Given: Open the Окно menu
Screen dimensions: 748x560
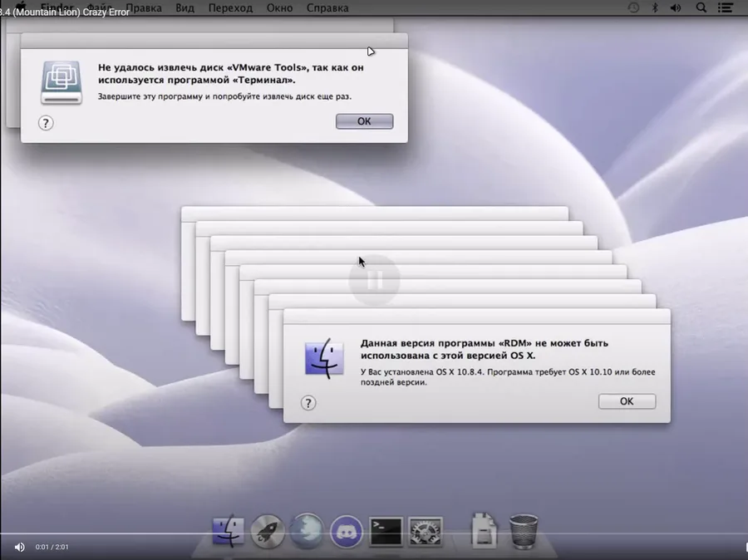Looking at the screenshot, I should pos(279,7).
